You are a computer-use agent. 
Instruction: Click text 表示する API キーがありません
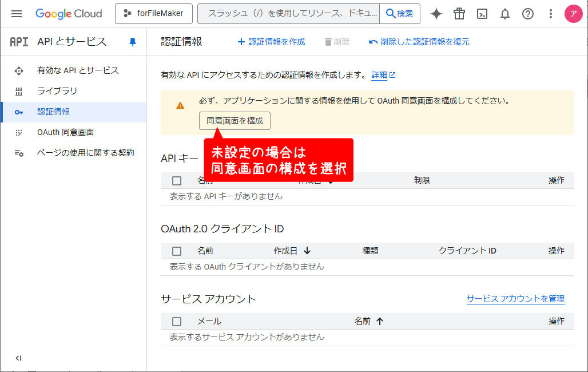pos(226,196)
